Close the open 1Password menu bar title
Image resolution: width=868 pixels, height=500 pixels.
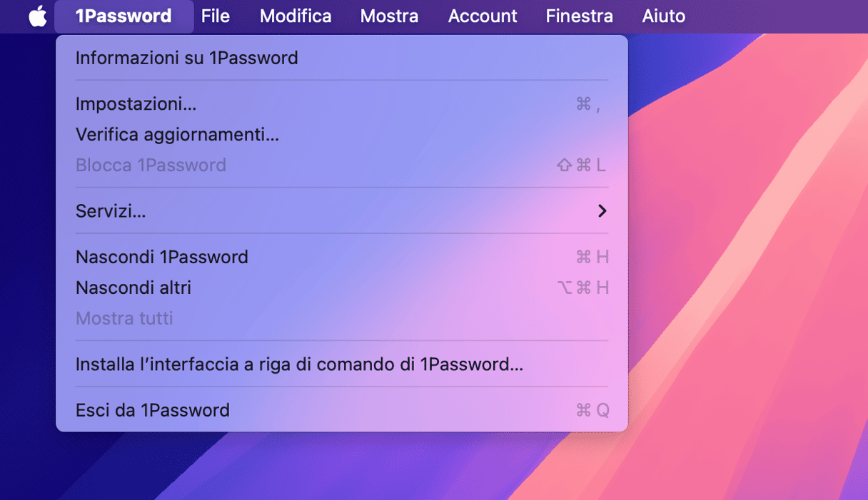tap(123, 16)
